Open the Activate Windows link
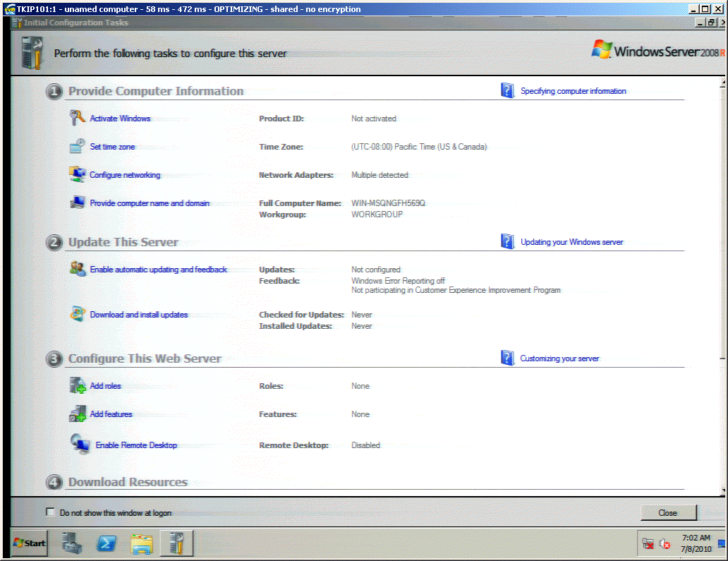 point(120,119)
